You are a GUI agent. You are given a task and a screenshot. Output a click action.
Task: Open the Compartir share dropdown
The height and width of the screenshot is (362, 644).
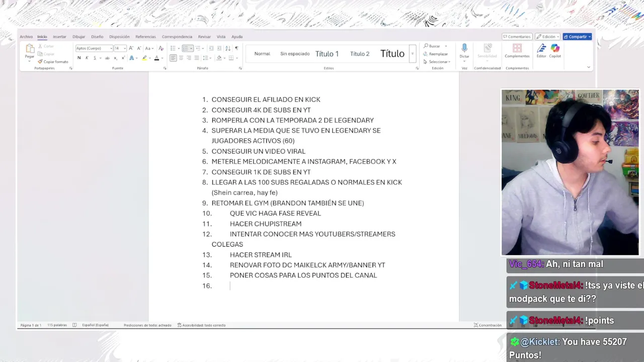point(577,37)
